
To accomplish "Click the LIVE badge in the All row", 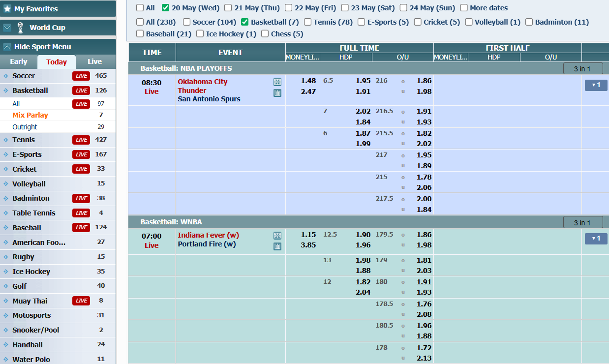I will click(81, 104).
